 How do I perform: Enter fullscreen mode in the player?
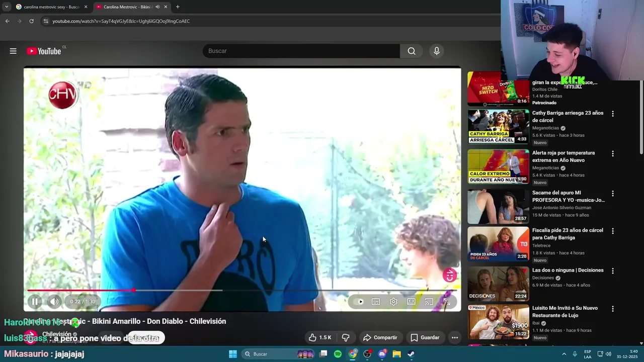pyautogui.click(x=446, y=302)
